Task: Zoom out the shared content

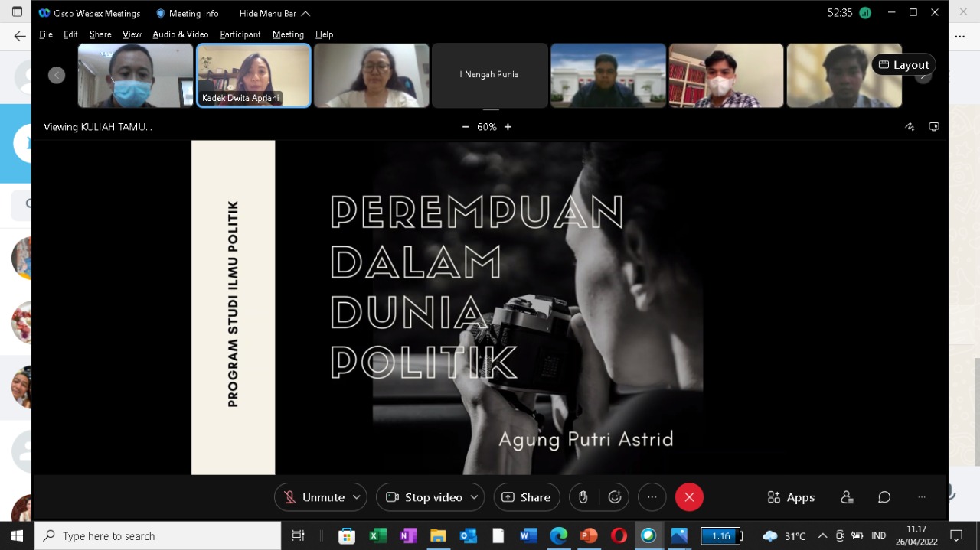Action: (465, 127)
